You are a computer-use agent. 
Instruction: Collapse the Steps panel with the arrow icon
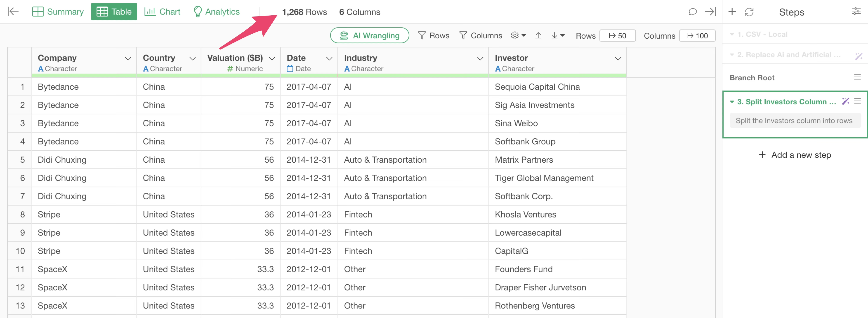point(710,12)
